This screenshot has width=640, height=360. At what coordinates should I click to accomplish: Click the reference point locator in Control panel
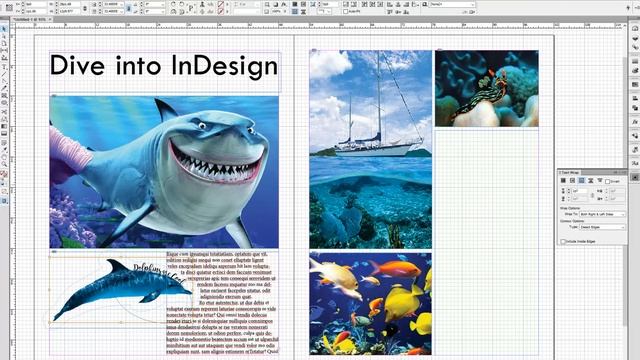pos(9,8)
